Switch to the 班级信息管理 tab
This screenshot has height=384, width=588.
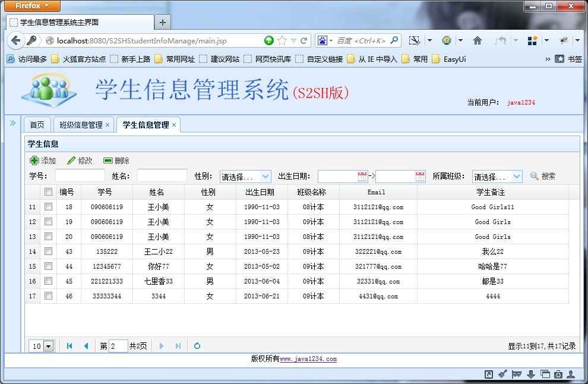[81, 125]
